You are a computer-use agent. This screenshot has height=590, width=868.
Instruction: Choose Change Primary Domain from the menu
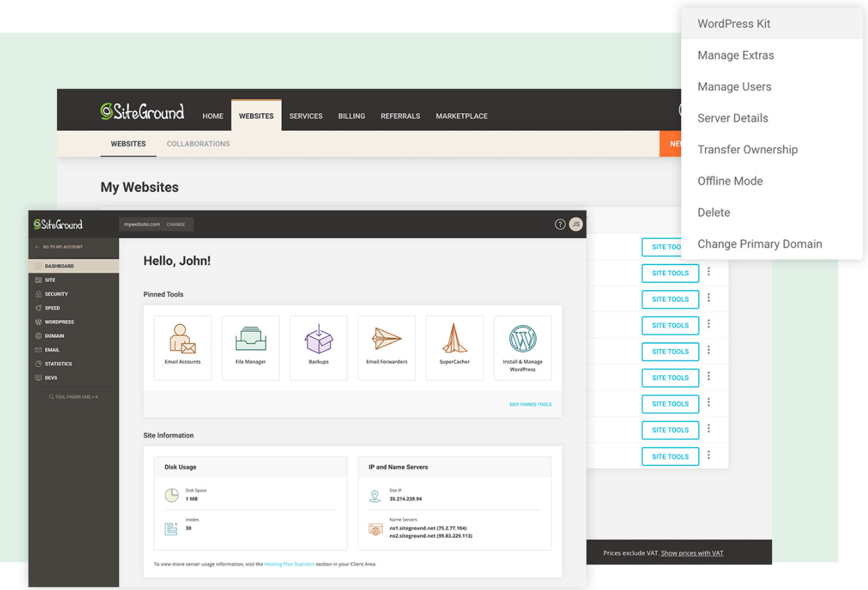tap(772, 244)
